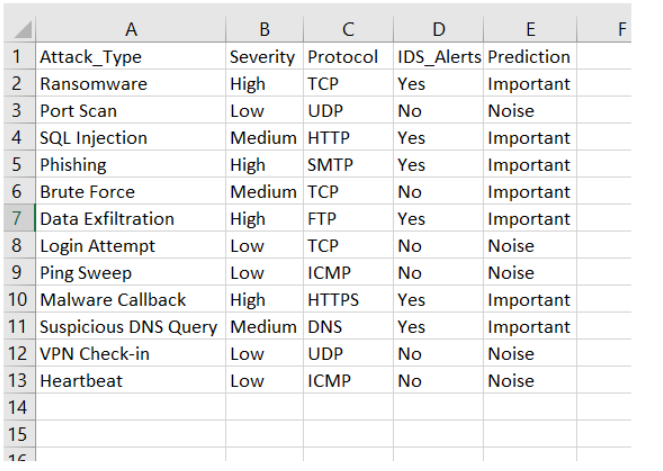The width and height of the screenshot is (663, 471).
Task: Click the Prediction header cell
Action: (530, 56)
